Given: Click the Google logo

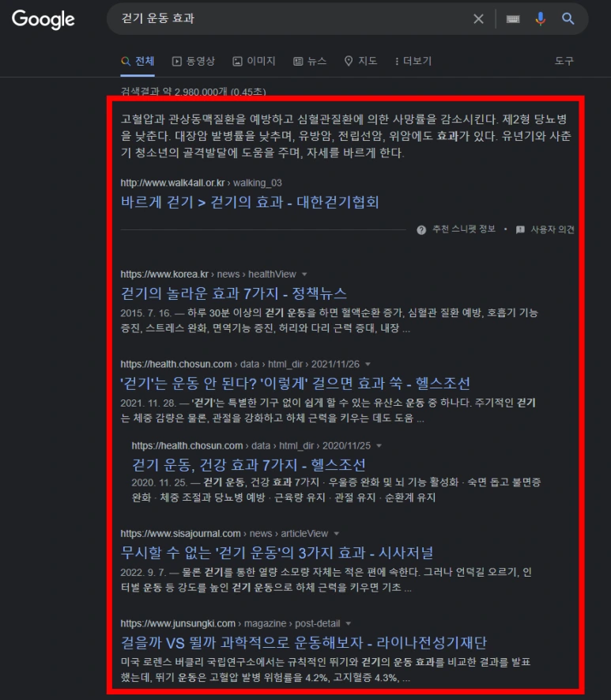Looking at the screenshot, I should pyautogui.click(x=43, y=19).
